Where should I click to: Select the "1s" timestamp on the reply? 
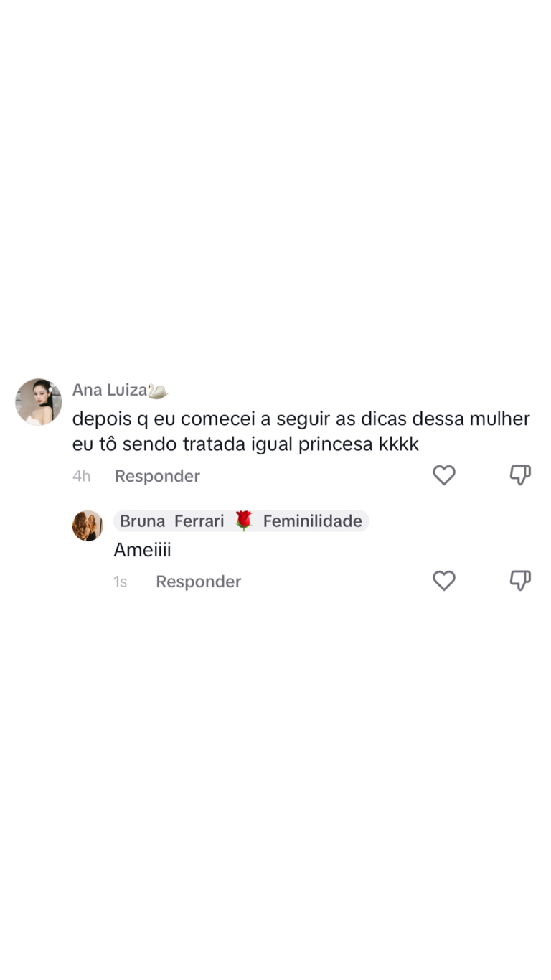pyautogui.click(x=120, y=582)
